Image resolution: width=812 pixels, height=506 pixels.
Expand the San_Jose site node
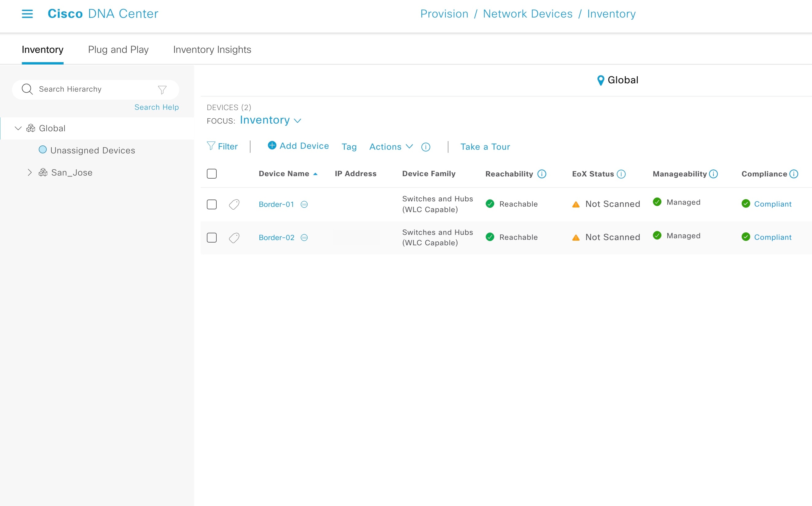29,172
